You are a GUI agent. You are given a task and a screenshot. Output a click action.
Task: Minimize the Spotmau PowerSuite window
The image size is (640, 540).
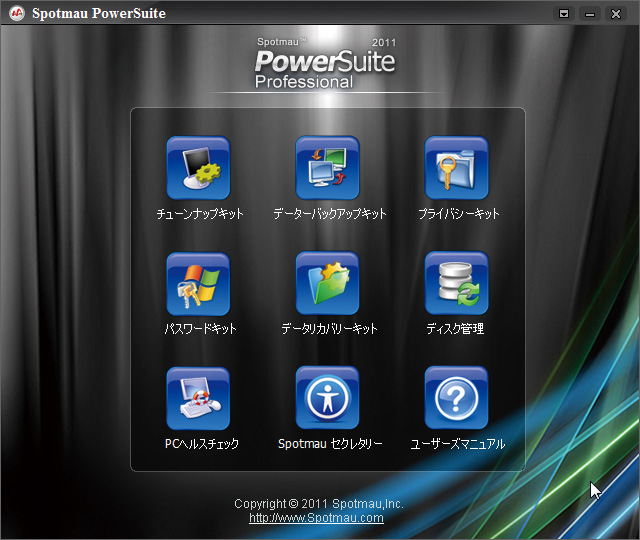click(x=590, y=14)
